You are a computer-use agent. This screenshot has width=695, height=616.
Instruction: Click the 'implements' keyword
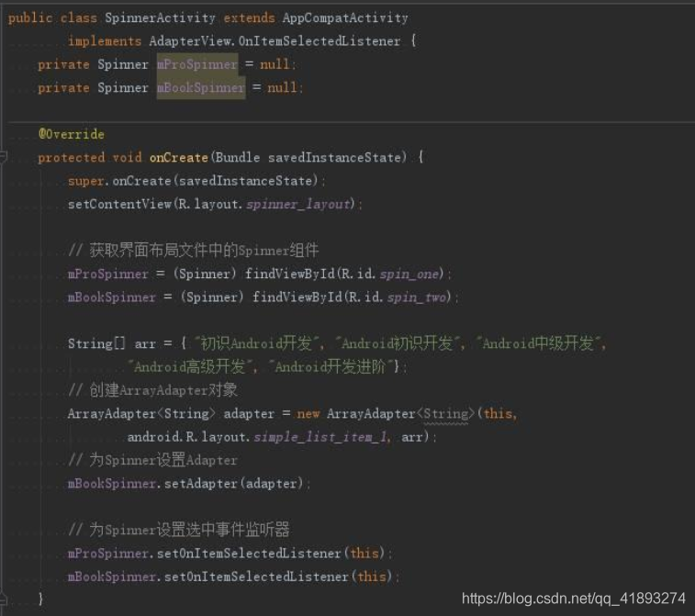[105, 41]
